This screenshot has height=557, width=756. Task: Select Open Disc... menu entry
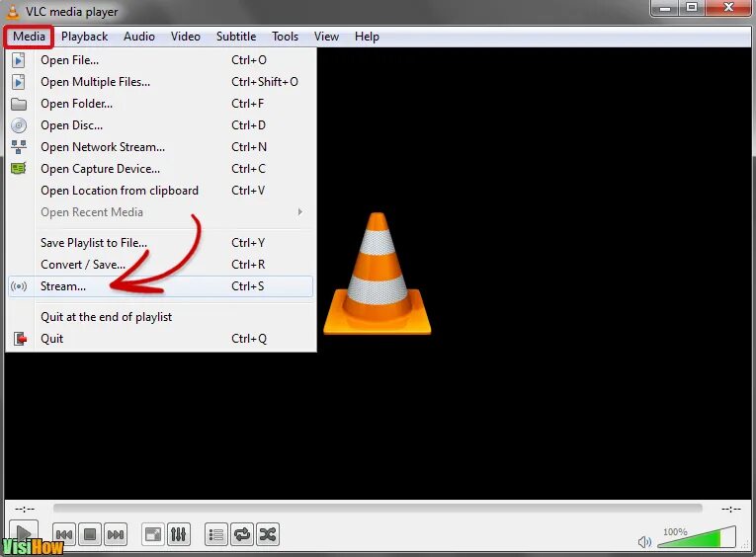tap(160, 125)
